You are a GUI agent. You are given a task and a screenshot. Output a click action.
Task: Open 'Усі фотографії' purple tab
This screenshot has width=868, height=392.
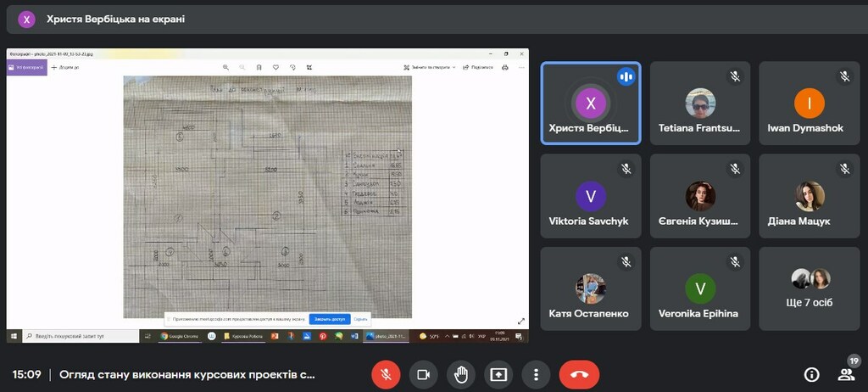(x=27, y=67)
